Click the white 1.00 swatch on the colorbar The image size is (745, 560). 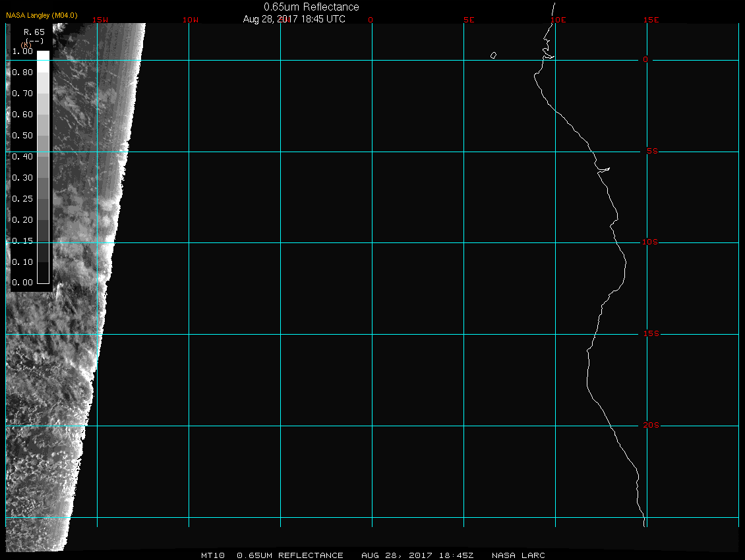coord(43,55)
